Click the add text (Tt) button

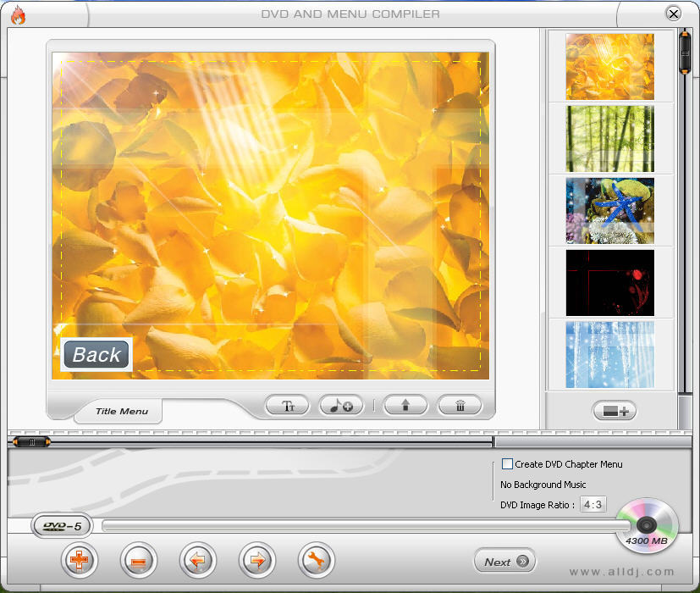click(289, 406)
